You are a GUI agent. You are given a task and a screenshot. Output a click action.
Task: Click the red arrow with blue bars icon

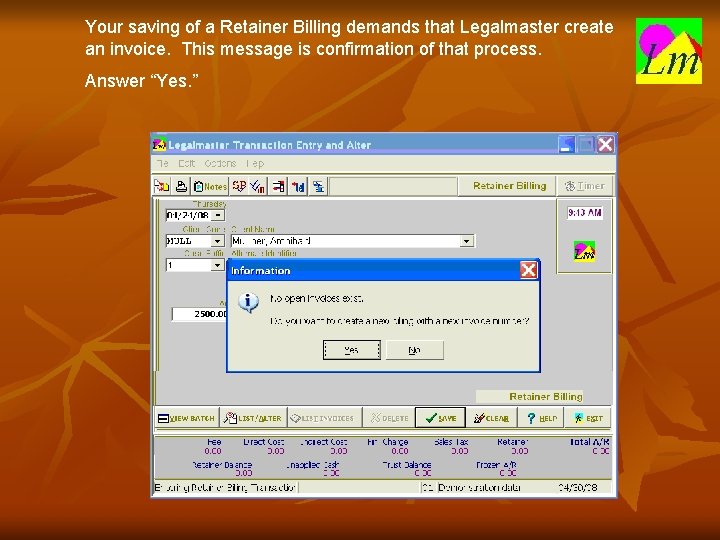pos(298,186)
